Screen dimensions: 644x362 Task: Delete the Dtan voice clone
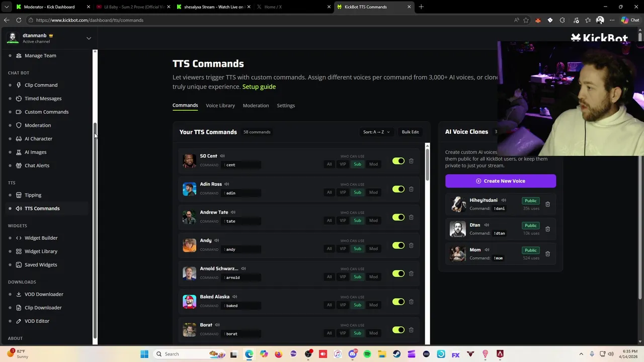click(x=547, y=229)
